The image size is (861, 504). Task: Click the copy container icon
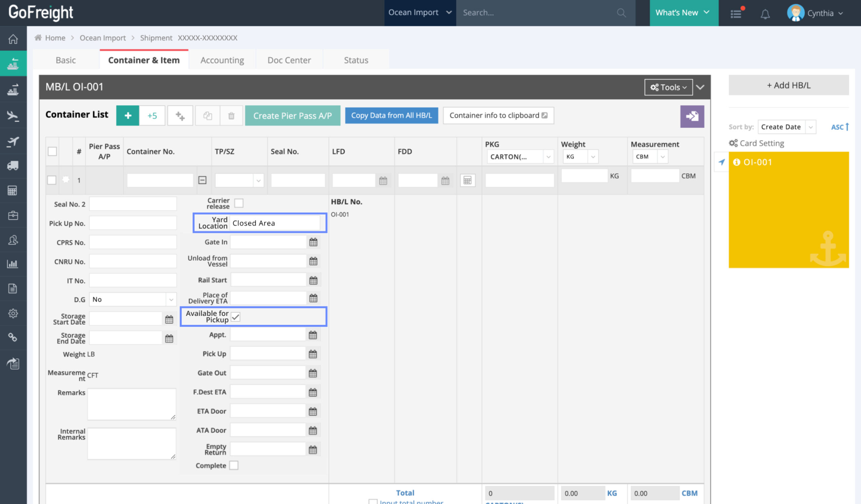(208, 116)
